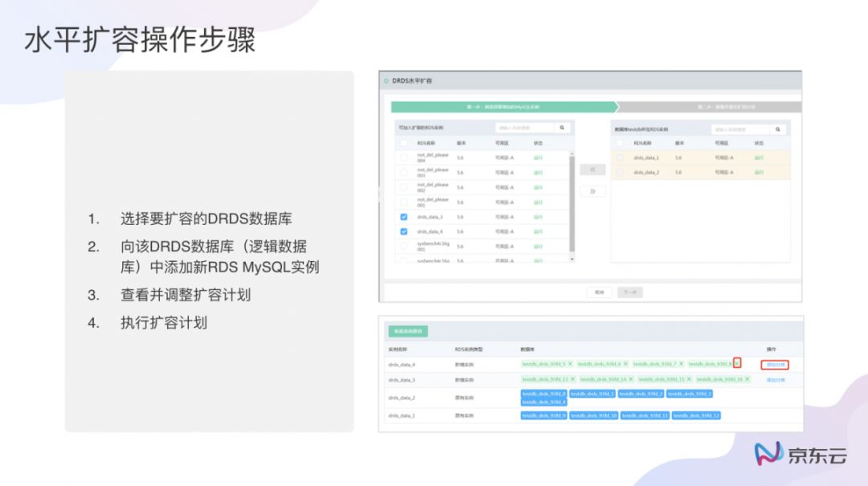The width and height of the screenshot is (868, 486).
Task: Click list item 查看并调整扩容计划
Action: click(186, 295)
